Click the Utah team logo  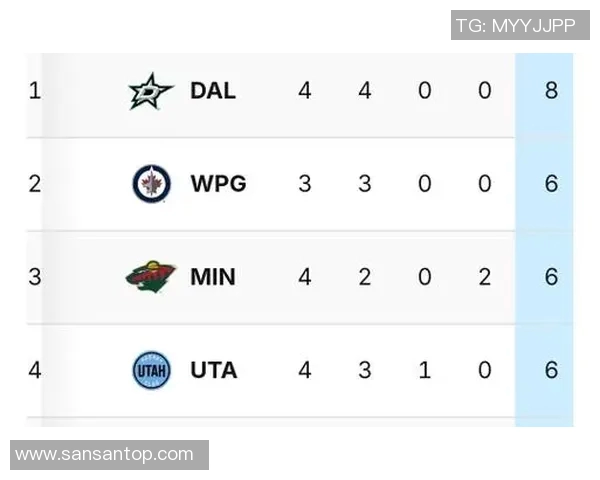pos(151,370)
